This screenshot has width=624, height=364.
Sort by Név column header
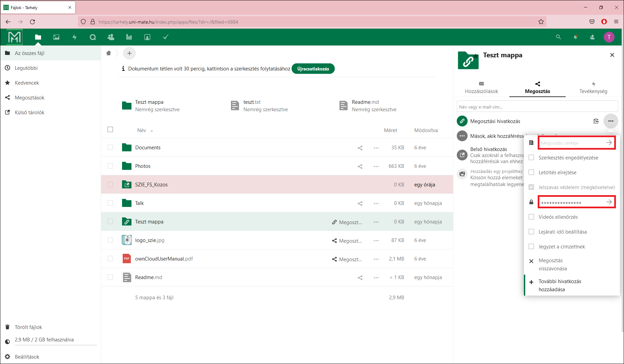click(142, 130)
